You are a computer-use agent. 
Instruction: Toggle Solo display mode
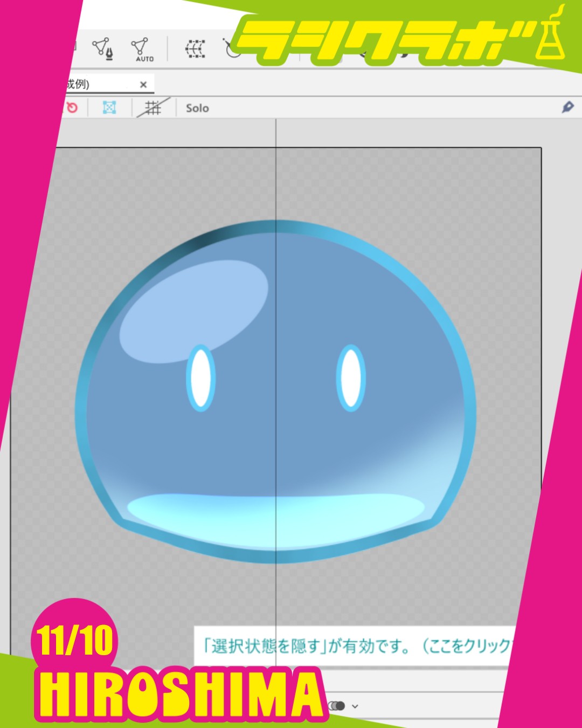(197, 108)
